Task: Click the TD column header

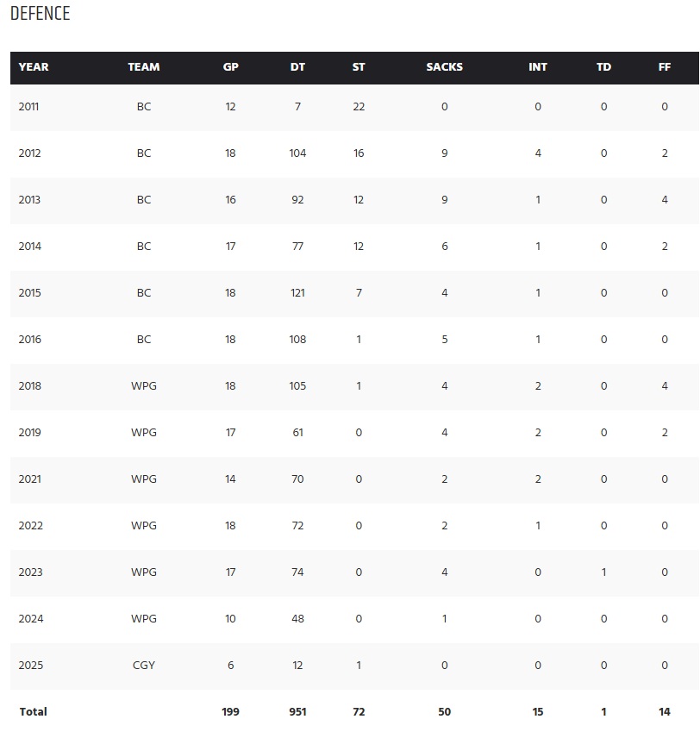Action: (603, 67)
